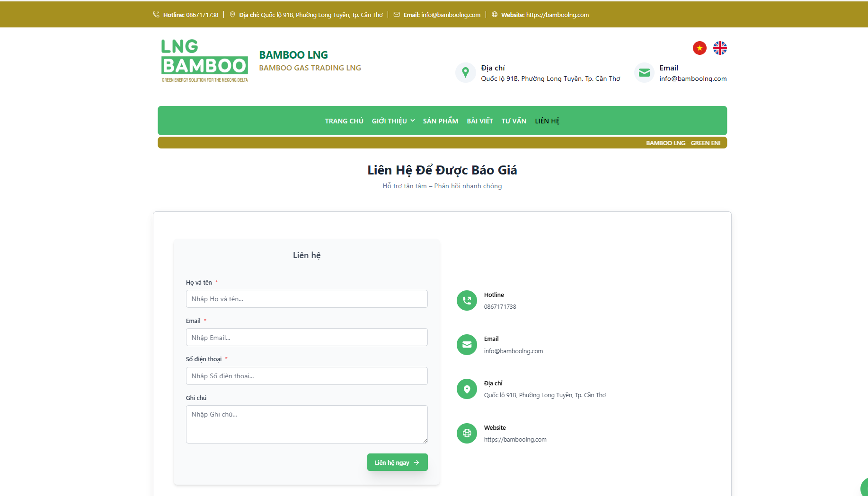Viewport: 868px width, 496px height.
Task: Click the green Hotline phone icon
Action: pos(467,300)
